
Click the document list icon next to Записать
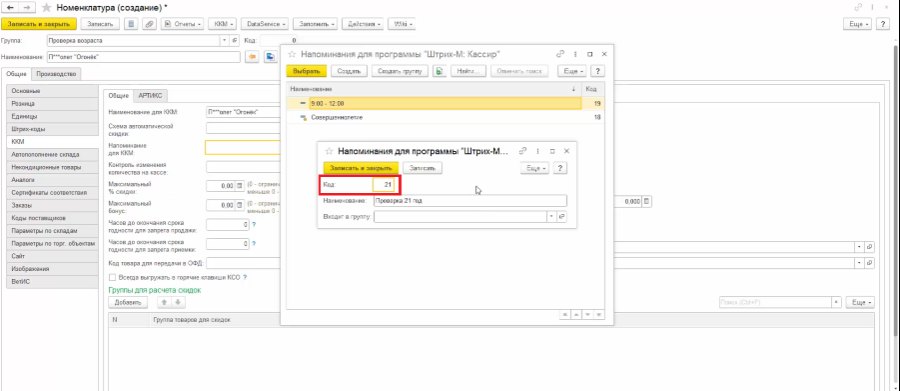point(131,24)
